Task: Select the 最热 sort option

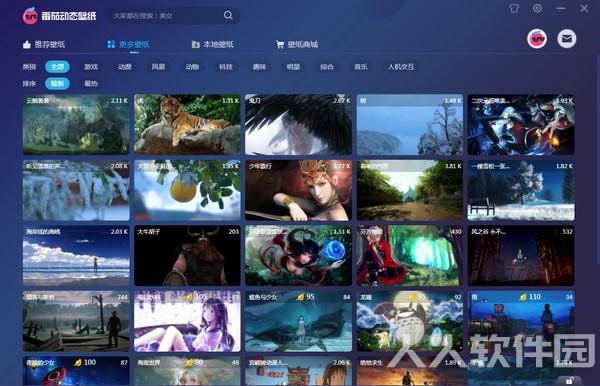Action: tap(91, 83)
